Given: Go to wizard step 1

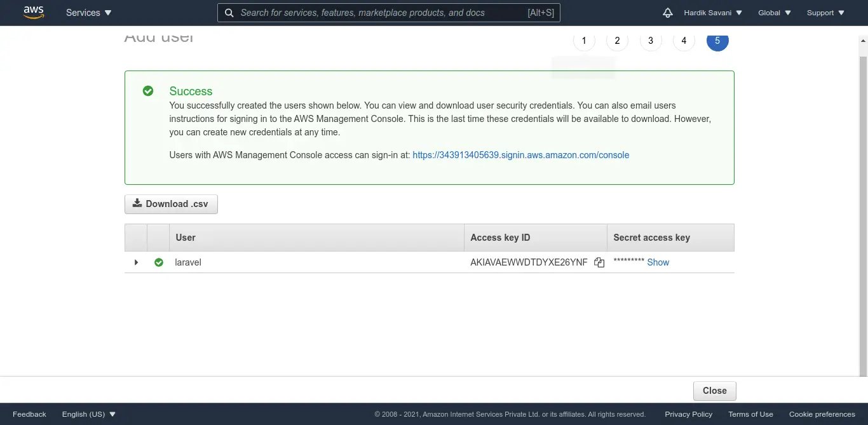Looking at the screenshot, I should click(584, 41).
